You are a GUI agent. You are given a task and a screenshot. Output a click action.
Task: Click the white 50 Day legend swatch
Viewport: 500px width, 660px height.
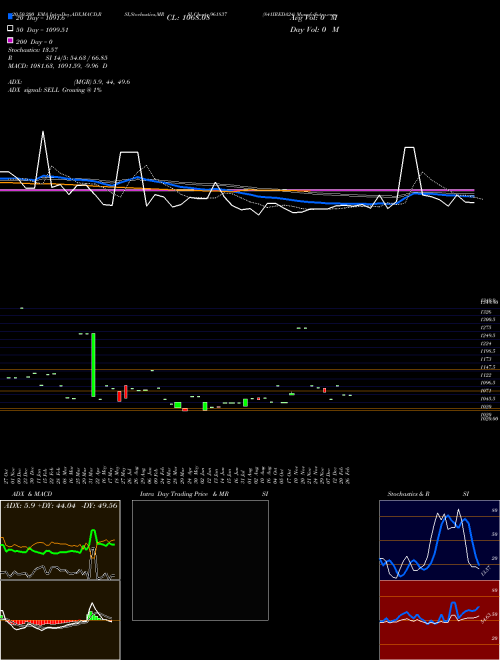(10, 29)
